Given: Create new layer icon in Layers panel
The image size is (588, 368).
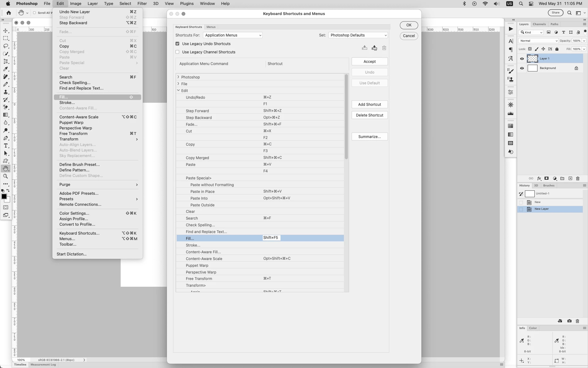Looking at the screenshot, I should [x=570, y=178].
